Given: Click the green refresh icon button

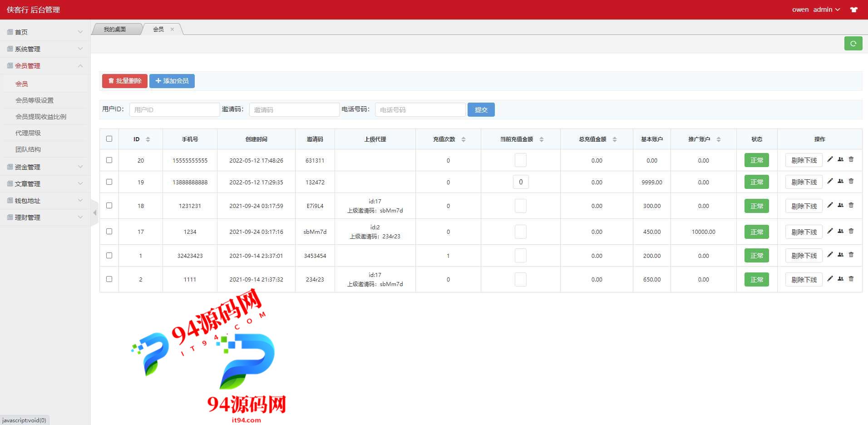Looking at the screenshot, I should (853, 44).
